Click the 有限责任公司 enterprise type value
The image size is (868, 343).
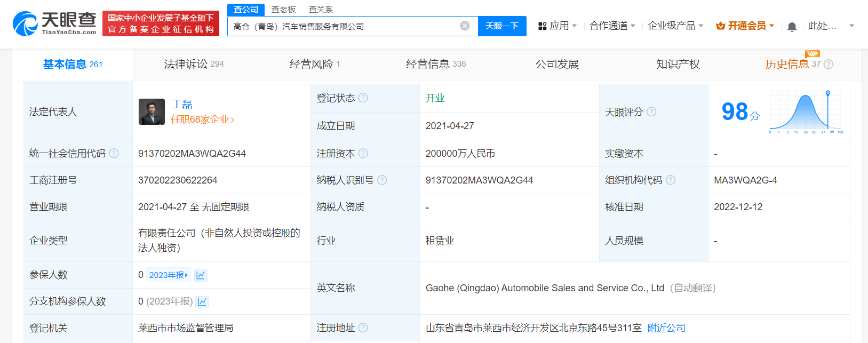point(219,240)
